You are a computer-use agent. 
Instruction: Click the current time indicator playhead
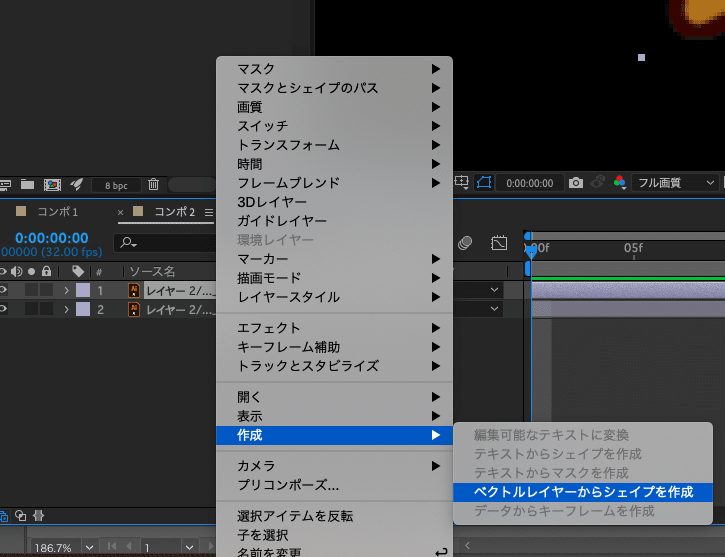pos(531,251)
